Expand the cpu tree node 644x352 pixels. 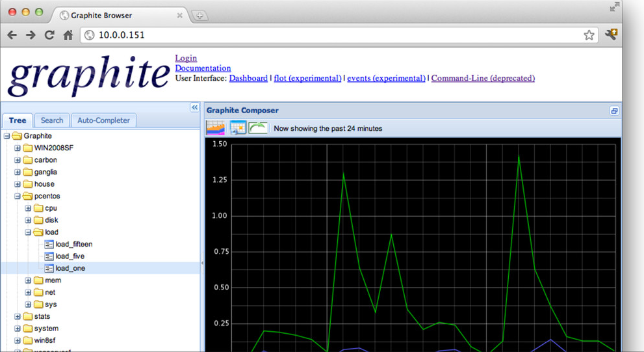(x=28, y=208)
